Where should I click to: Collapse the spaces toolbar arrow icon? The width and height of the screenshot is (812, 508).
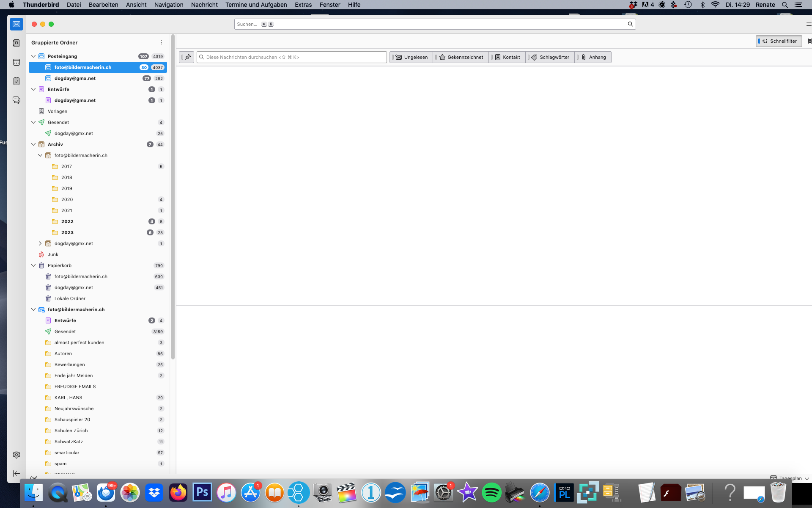point(16,473)
